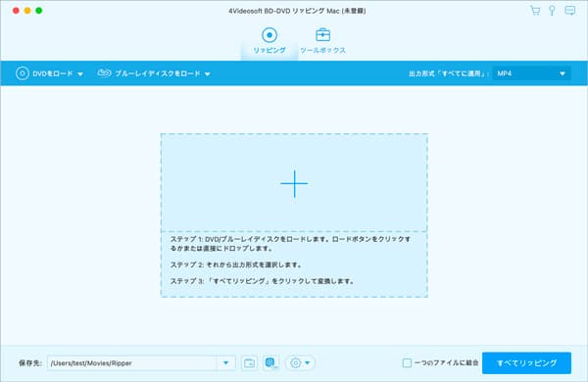This screenshot has width=588, height=382.
Task: Click the すべてリッピング button
Action: coord(526,362)
